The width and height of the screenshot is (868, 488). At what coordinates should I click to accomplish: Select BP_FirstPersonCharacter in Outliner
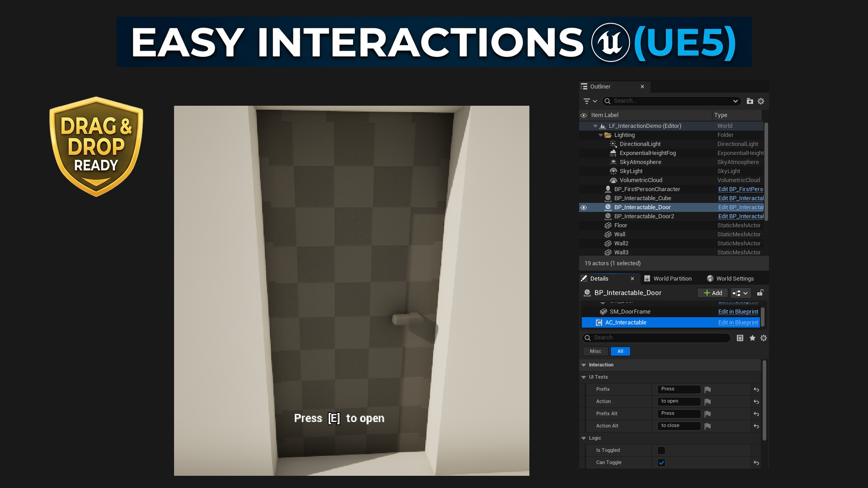(x=647, y=189)
